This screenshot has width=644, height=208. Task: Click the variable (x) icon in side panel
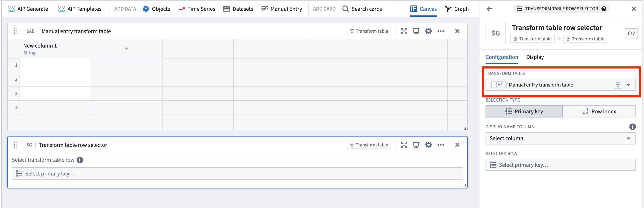(x=631, y=33)
